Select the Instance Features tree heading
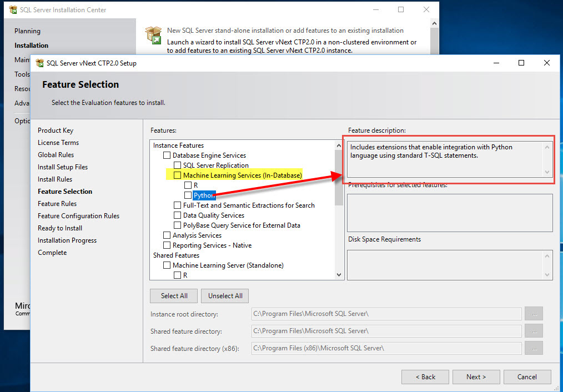This screenshot has height=392, width=563. 178,145
